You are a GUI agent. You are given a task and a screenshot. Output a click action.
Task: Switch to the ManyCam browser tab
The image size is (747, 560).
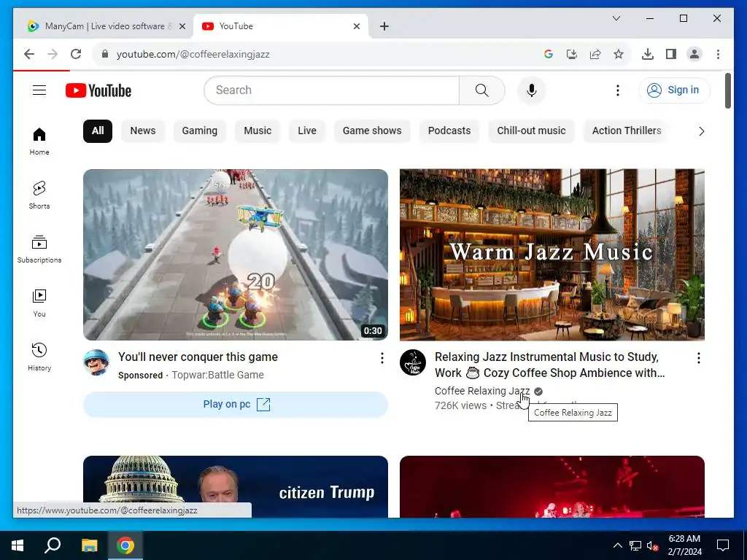pyautogui.click(x=105, y=26)
